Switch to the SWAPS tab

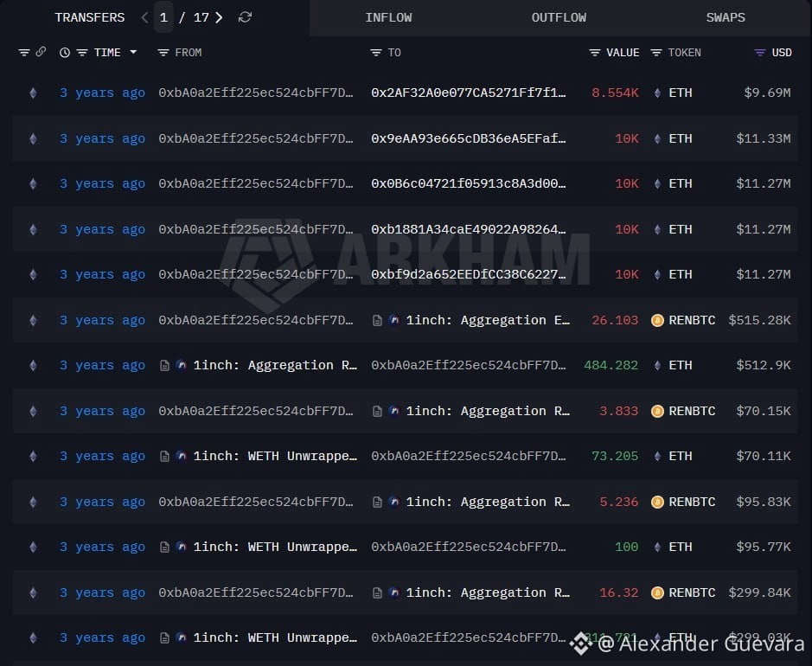pos(726,17)
